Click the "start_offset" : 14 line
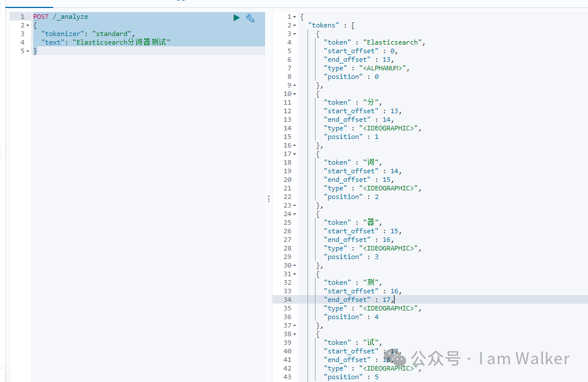Screen dimensions: 588x382 [362, 171]
